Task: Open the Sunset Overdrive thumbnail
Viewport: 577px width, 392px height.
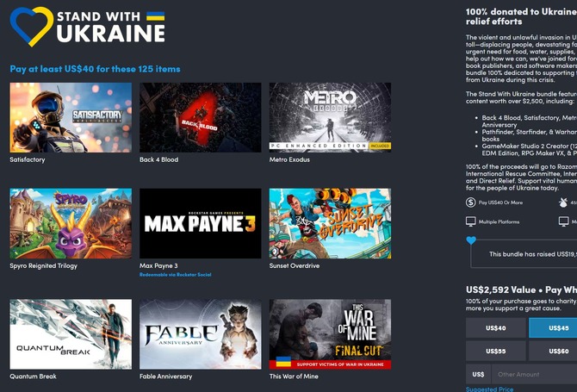Action: [x=330, y=223]
